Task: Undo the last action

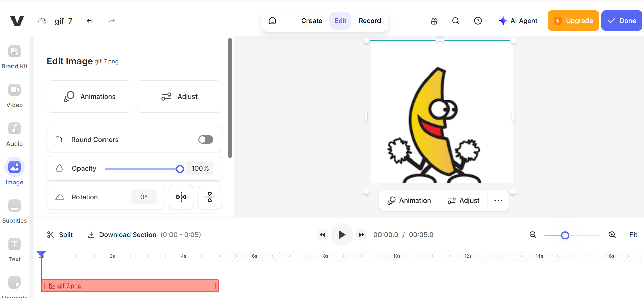Action: coord(90,21)
